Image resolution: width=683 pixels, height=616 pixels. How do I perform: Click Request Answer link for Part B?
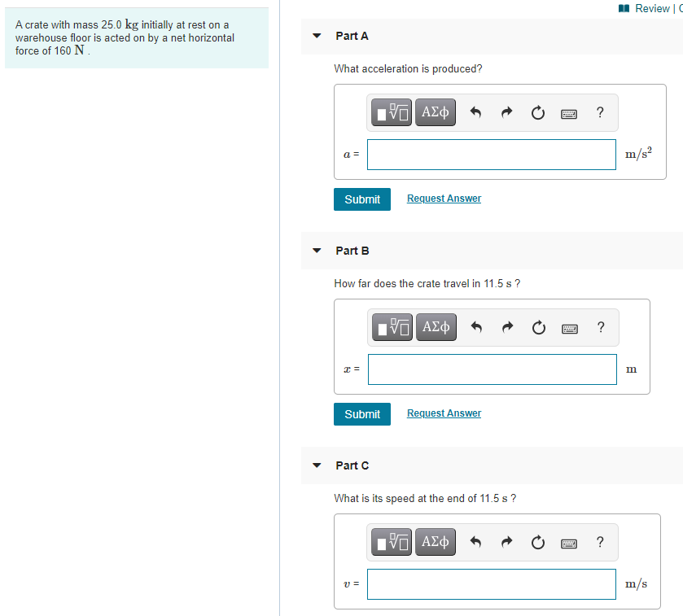tap(444, 413)
